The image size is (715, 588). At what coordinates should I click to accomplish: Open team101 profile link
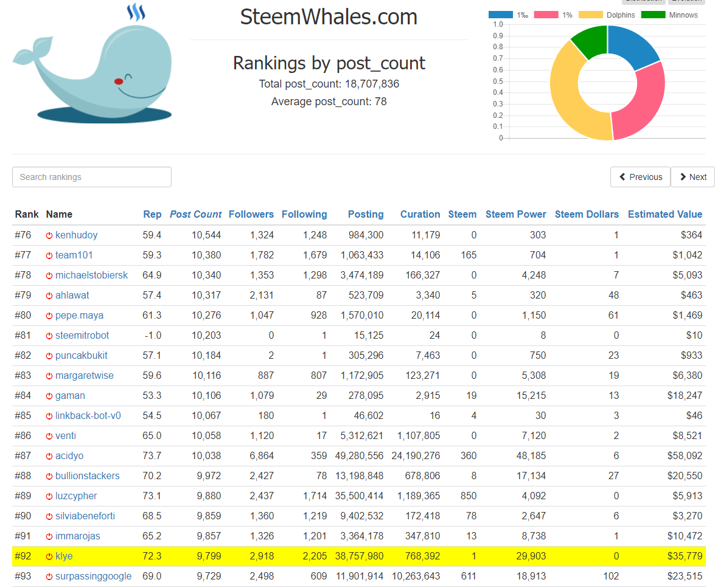coord(74,255)
